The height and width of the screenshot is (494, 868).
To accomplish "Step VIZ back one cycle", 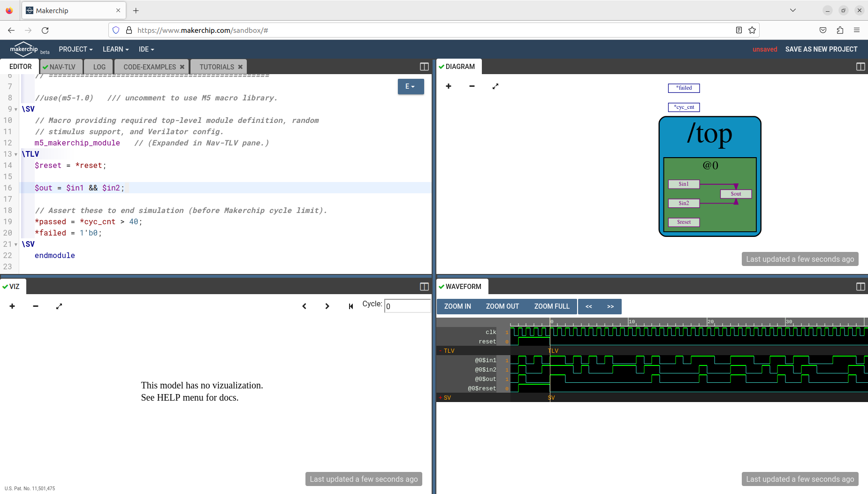I will [305, 306].
